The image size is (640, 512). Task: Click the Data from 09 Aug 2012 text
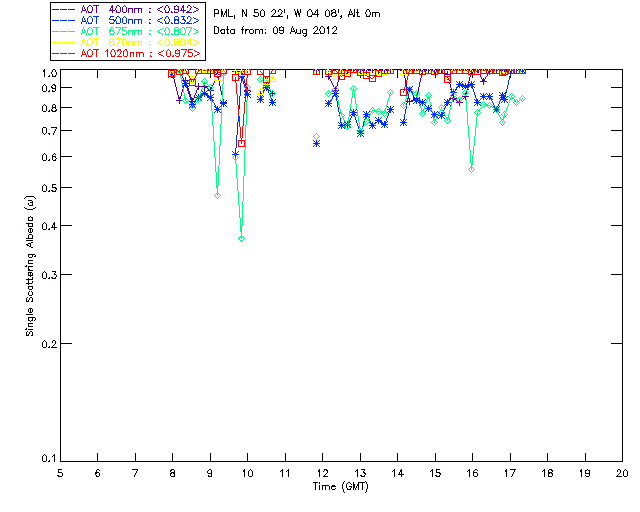pyautogui.click(x=276, y=31)
